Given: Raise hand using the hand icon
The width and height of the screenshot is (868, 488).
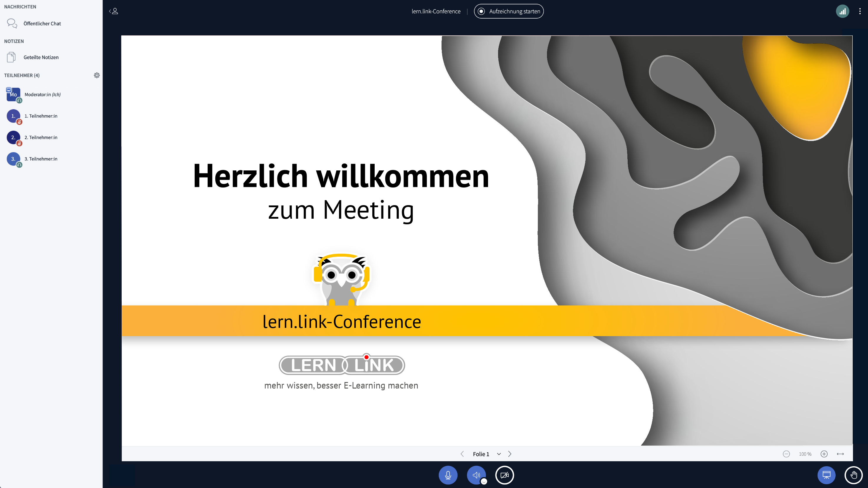Looking at the screenshot, I should (x=854, y=475).
